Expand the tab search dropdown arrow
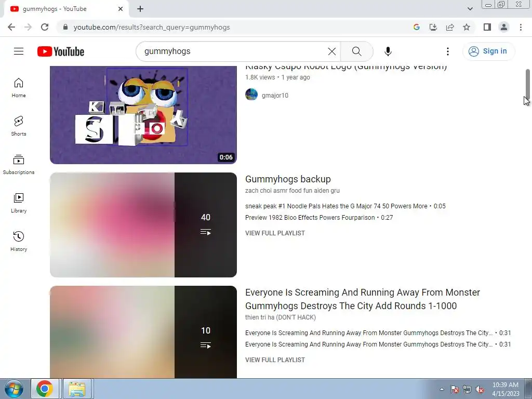Screen dimensions: 532x399 pyautogui.click(x=470, y=9)
